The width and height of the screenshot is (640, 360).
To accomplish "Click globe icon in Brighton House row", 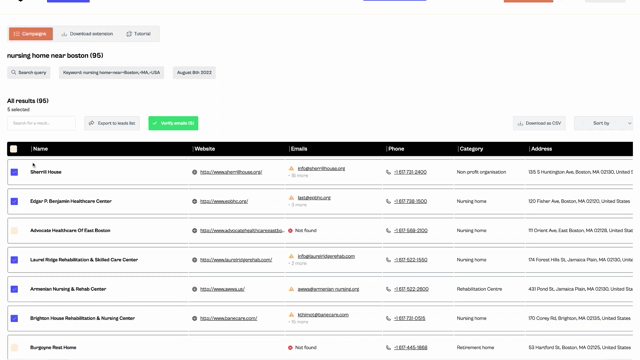I will coord(195,318).
